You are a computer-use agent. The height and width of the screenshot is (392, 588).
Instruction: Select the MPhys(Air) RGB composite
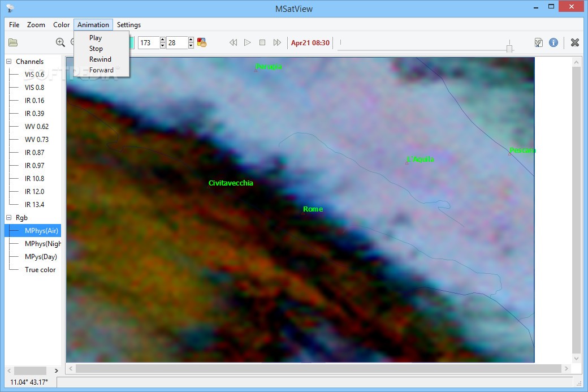click(42, 231)
